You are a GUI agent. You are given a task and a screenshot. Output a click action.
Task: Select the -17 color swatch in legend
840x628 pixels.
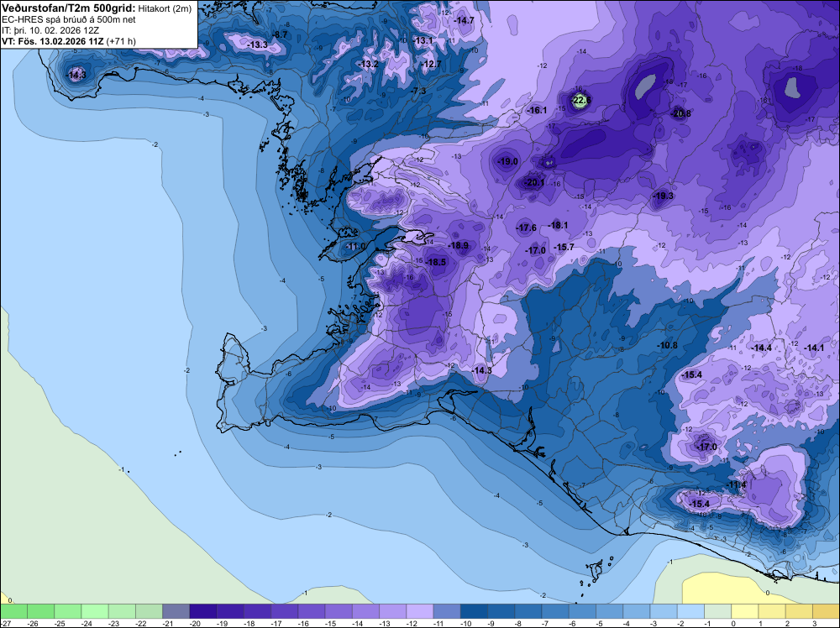pyautogui.click(x=285, y=611)
